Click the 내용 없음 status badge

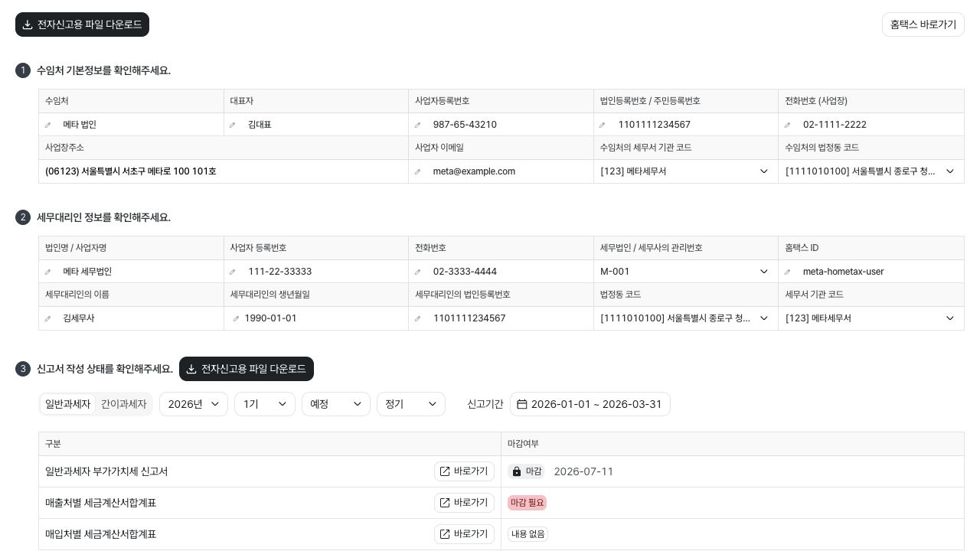click(528, 534)
